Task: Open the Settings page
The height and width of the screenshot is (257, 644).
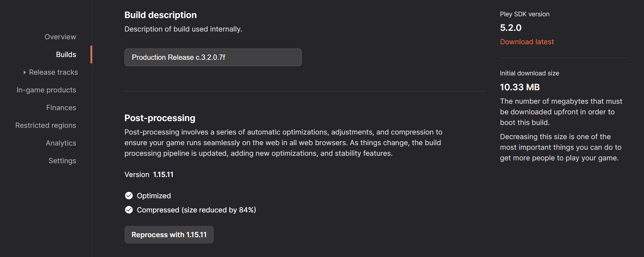Action: [x=62, y=160]
